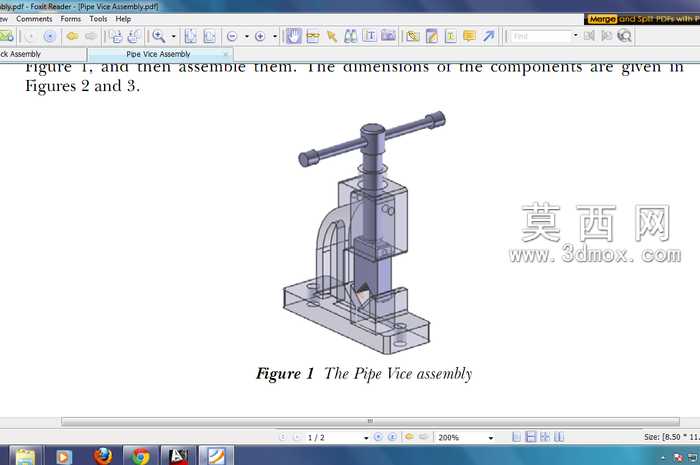Click the Find Next icon
The image size is (700, 465).
[x=607, y=36]
